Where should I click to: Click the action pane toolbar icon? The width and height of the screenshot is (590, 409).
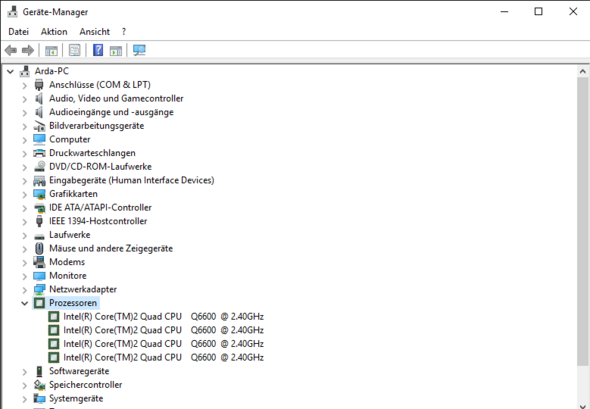point(116,50)
